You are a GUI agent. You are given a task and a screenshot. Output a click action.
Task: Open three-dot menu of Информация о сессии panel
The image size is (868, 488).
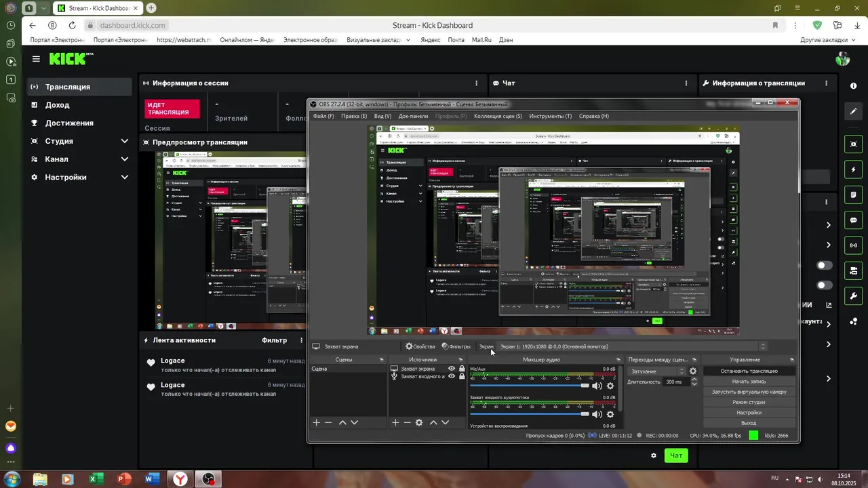point(476,83)
